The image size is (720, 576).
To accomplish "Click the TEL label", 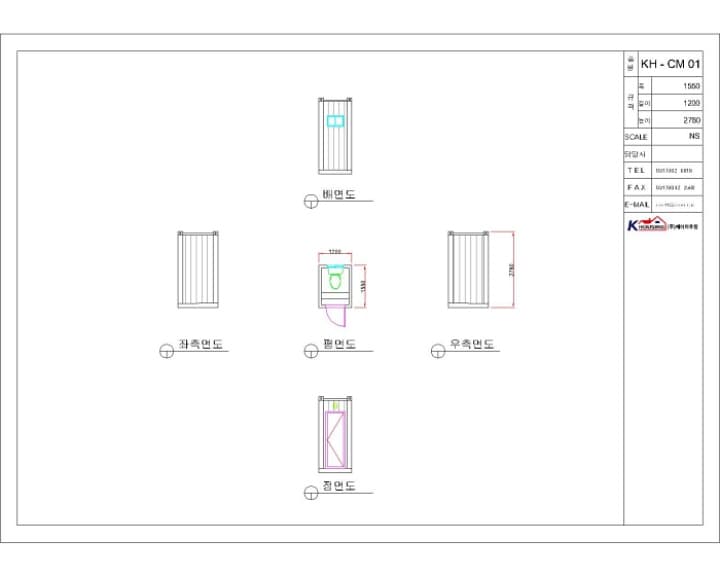I will tap(636, 170).
